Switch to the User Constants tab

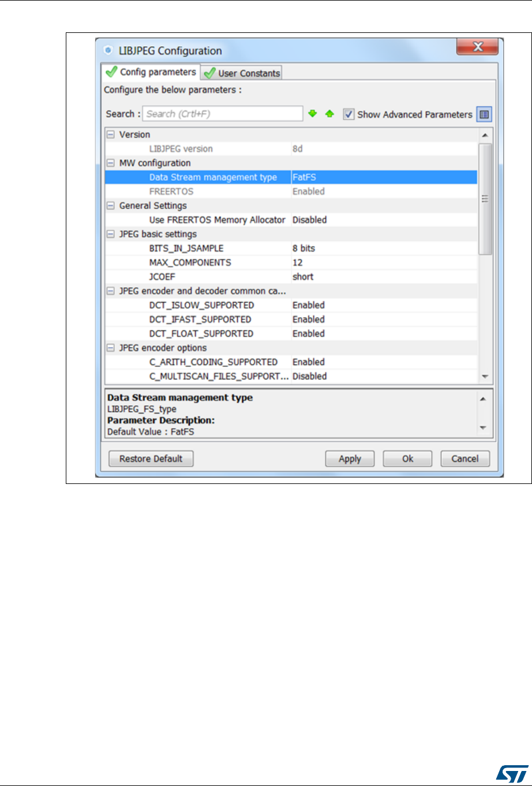coord(242,73)
